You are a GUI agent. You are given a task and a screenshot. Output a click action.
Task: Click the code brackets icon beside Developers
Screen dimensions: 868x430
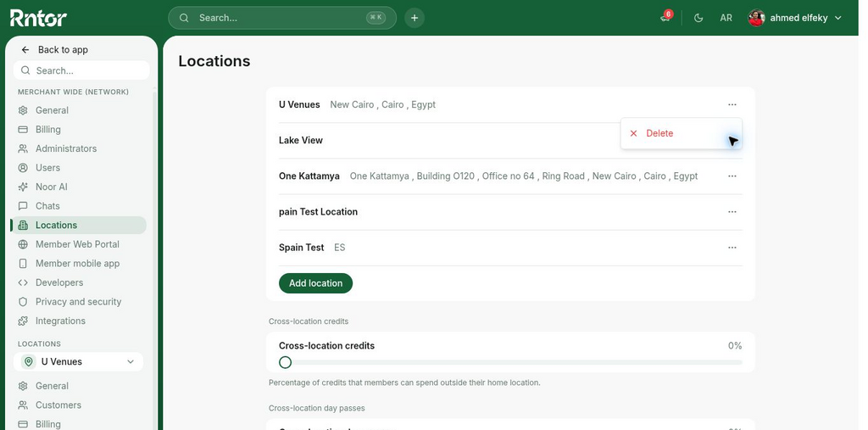tap(23, 282)
